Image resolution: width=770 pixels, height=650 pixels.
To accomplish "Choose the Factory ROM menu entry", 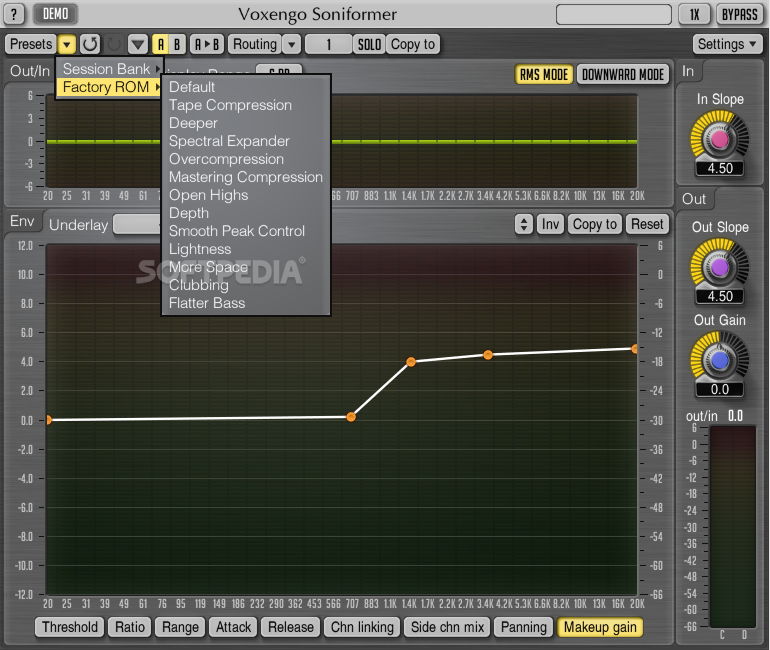I will [x=109, y=87].
